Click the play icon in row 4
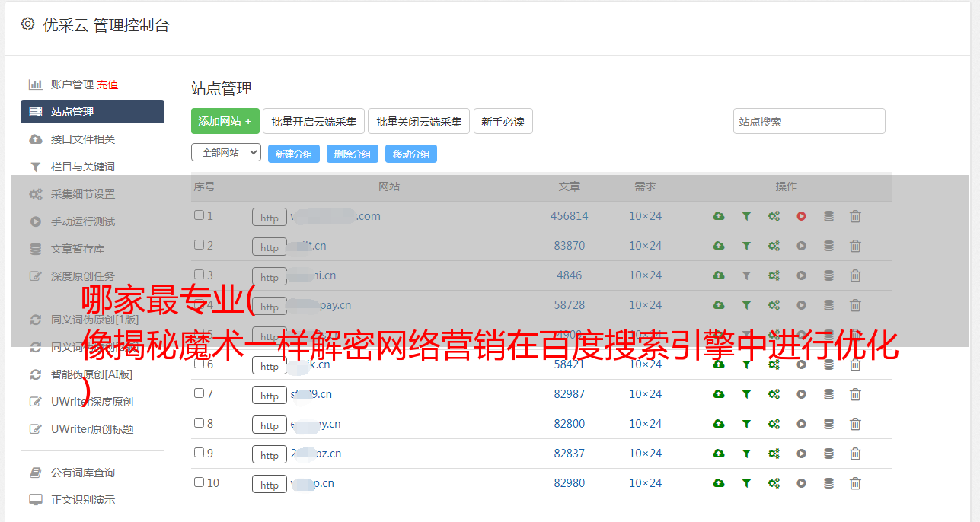The image size is (980, 522). 801,305
